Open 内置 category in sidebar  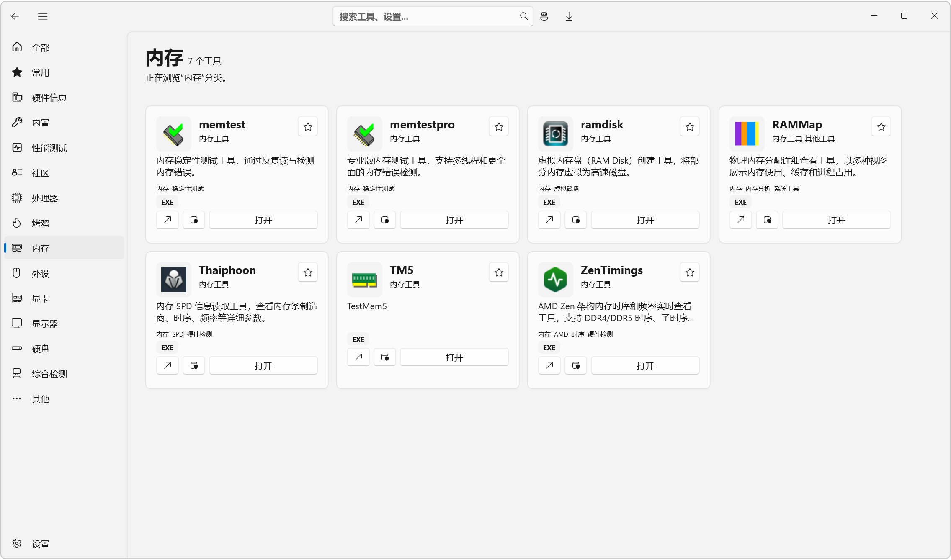[x=64, y=123]
